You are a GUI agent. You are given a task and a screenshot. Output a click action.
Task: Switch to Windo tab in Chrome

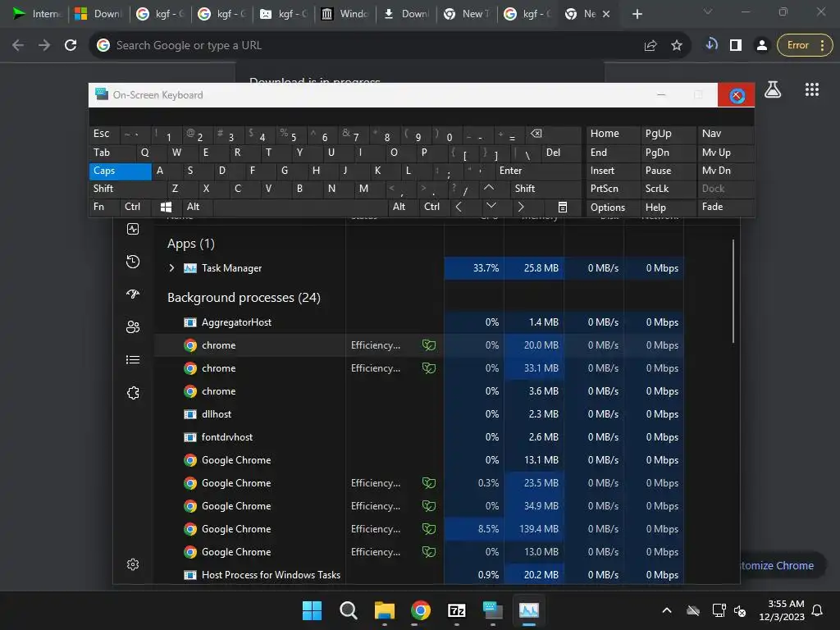coord(345,14)
